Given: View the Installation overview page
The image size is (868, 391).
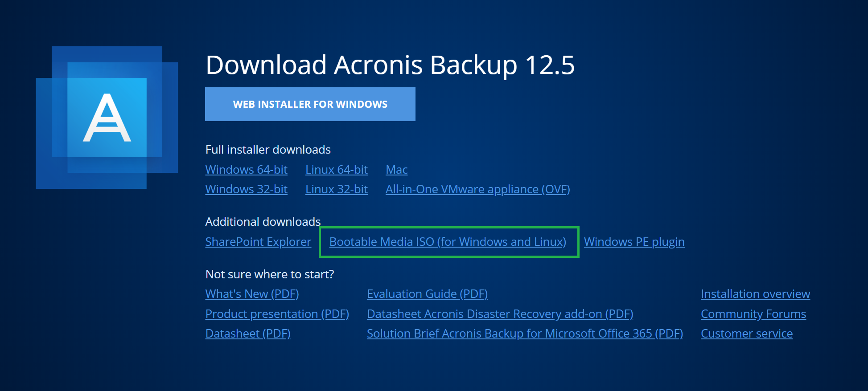Looking at the screenshot, I should click(755, 294).
